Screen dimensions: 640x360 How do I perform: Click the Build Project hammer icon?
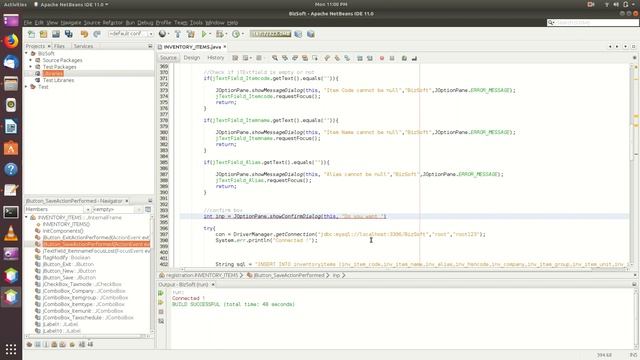click(178, 34)
